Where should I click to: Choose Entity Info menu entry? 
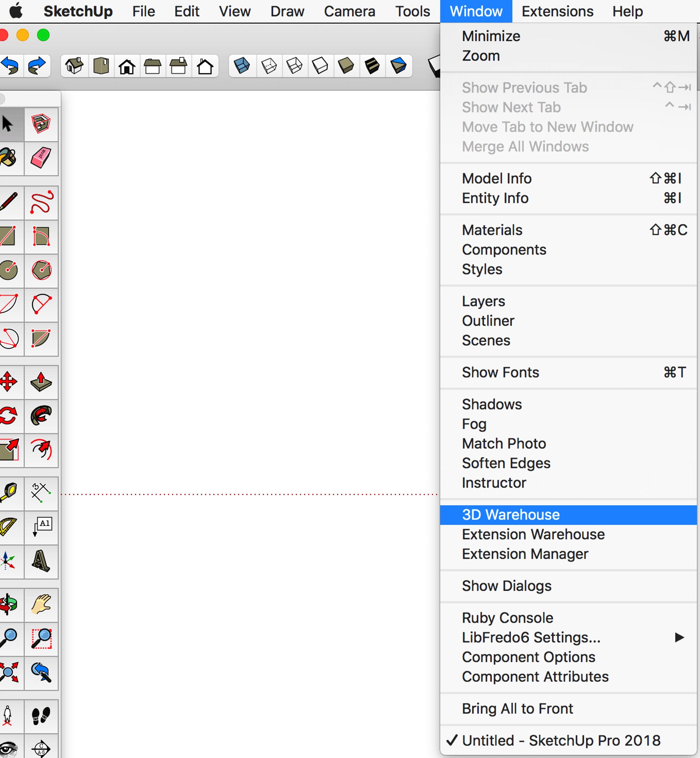pos(495,198)
